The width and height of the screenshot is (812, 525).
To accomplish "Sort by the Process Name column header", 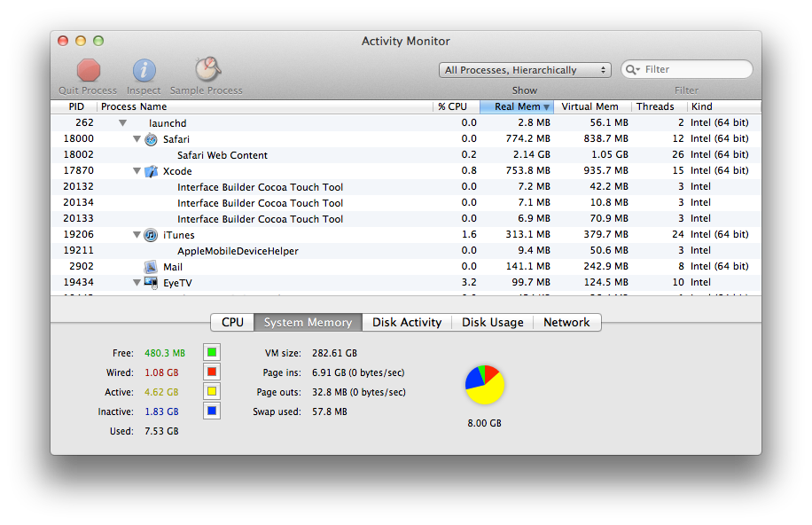I will [x=265, y=106].
